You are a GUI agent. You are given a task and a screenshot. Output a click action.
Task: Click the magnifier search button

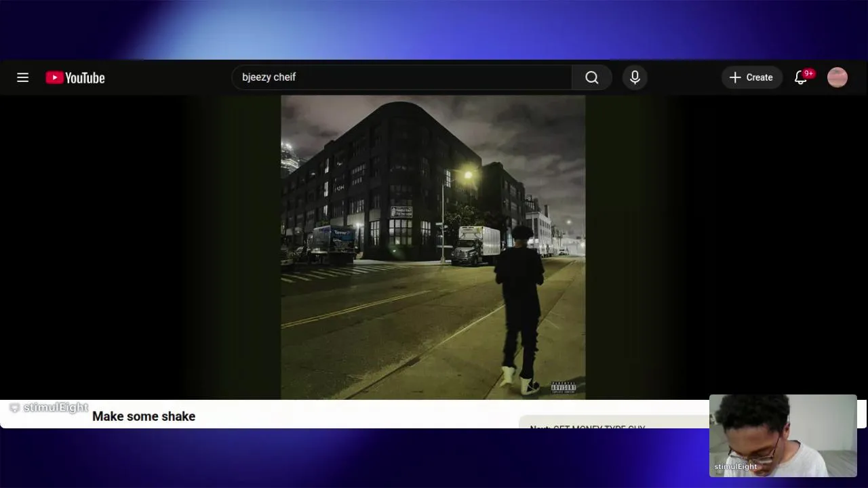[592, 77]
